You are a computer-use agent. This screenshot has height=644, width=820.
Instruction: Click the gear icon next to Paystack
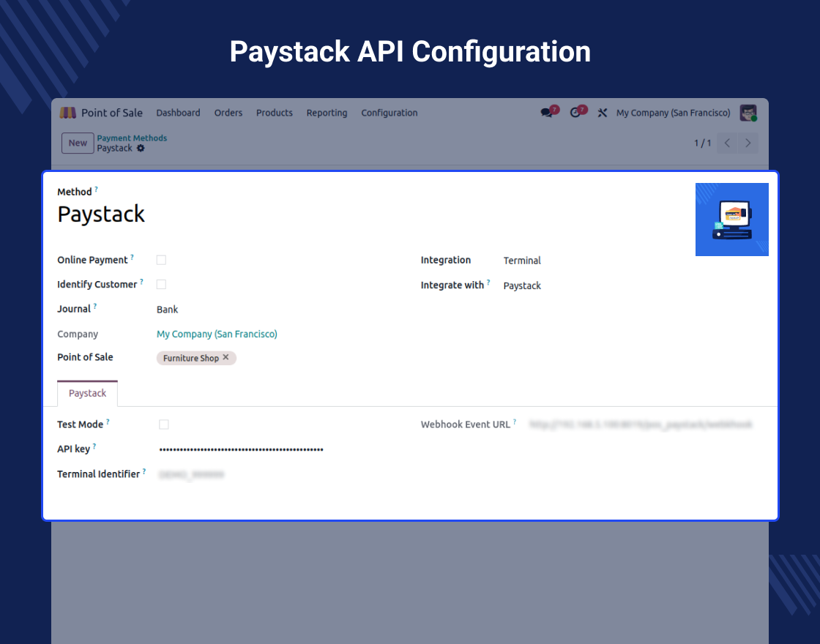(x=141, y=149)
